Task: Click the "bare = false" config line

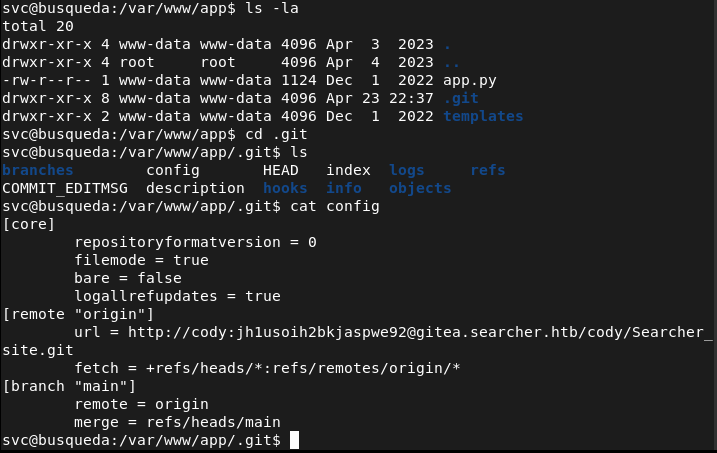Action: 128,278
